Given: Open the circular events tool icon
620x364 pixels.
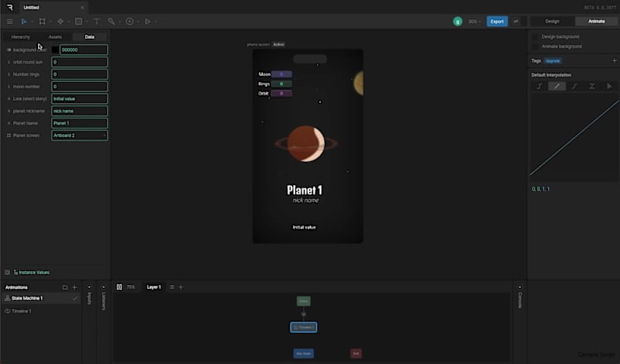Looking at the screenshot, I should [x=129, y=22].
